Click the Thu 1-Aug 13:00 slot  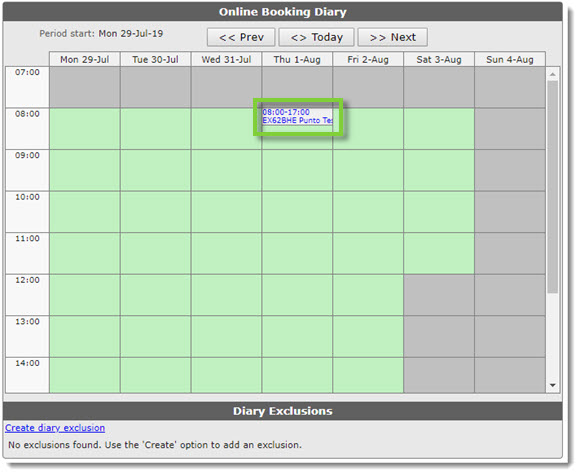[x=297, y=337]
